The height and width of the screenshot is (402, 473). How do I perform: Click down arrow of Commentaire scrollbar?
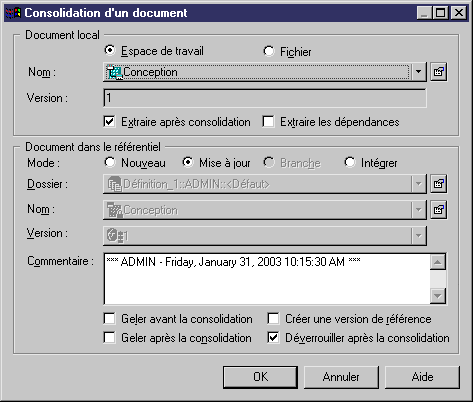click(438, 296)
